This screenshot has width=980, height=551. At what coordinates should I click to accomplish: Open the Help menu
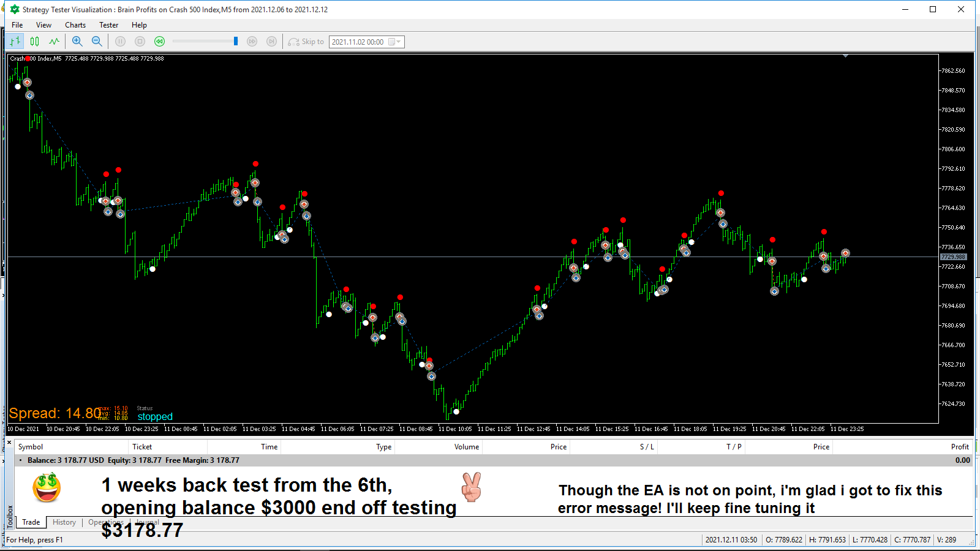pos(139,25)
